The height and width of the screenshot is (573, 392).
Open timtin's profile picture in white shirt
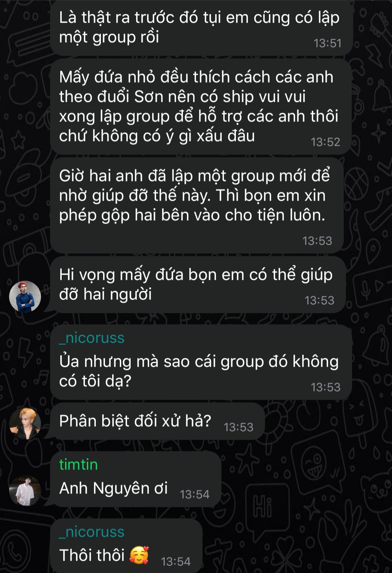(x=25, y=490)
